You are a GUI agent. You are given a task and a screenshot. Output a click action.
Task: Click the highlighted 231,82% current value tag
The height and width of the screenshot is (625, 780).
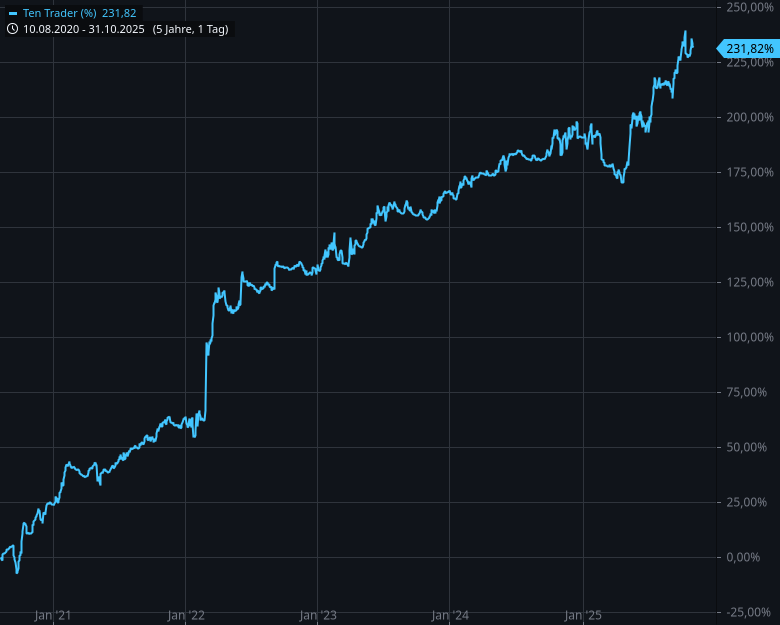point(748,48)
